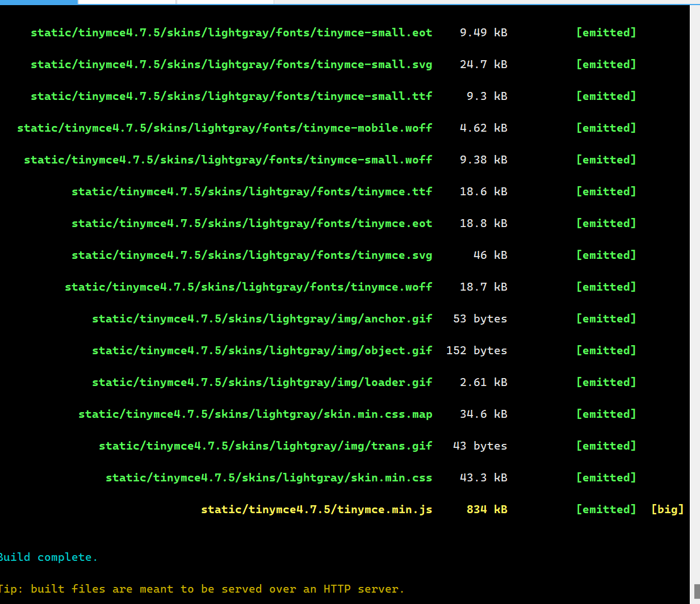
Task: Click the tinymce-small.svg file path
Action: pos(232,65)
